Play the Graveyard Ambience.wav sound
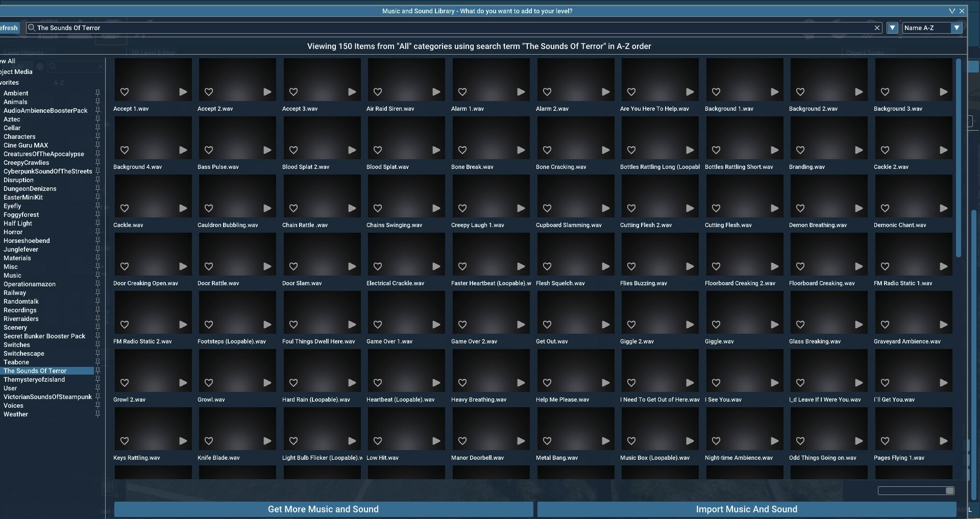 coord(943,325)
